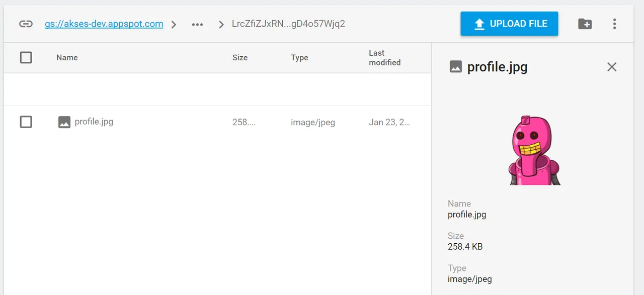644x295 pixels.
Task: Sort files by the Name column
Action: 67,57
